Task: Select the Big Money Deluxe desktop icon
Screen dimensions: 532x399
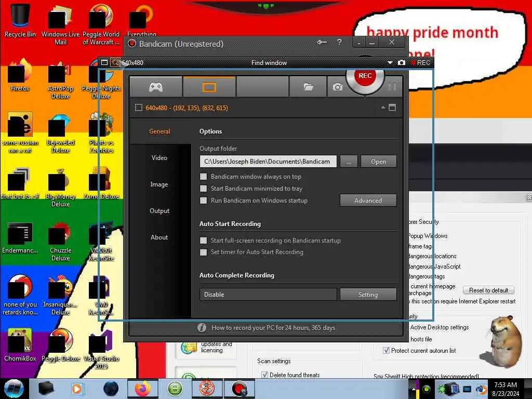Action: pyautogui.click(x=60, y=187)
